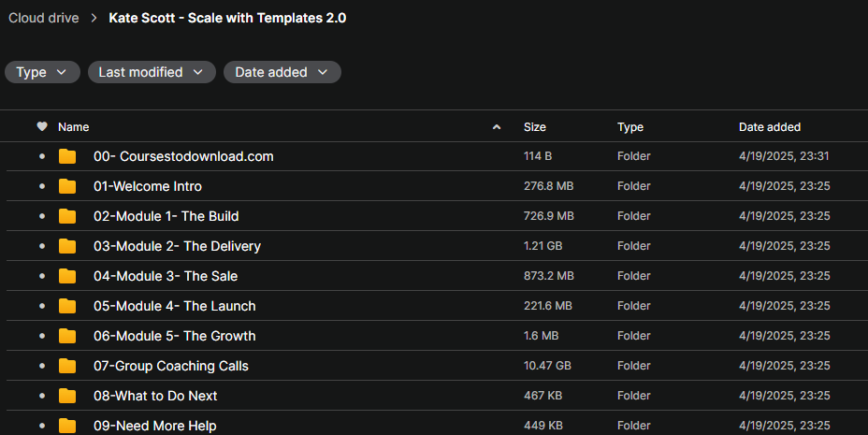Click the Type column header

point(630,126)
